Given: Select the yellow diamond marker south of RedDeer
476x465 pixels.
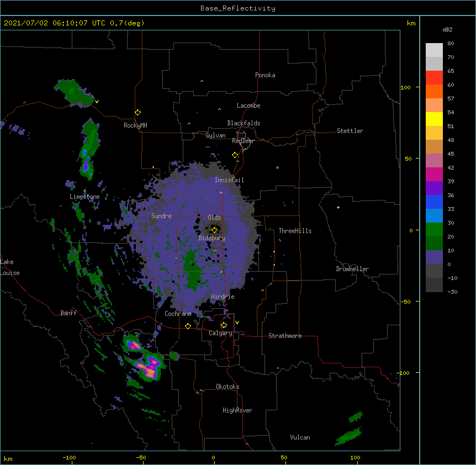Looking at the screenshot, I should tap(235, 155).
